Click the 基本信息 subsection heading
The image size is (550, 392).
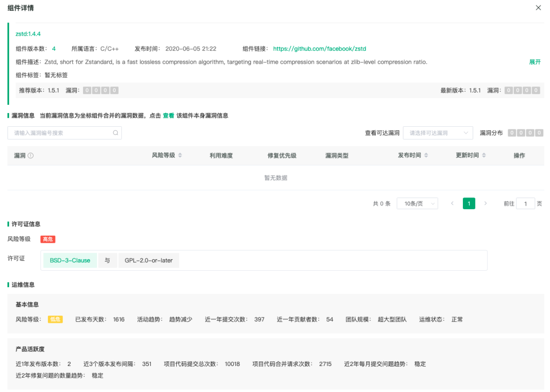(27, 305)
